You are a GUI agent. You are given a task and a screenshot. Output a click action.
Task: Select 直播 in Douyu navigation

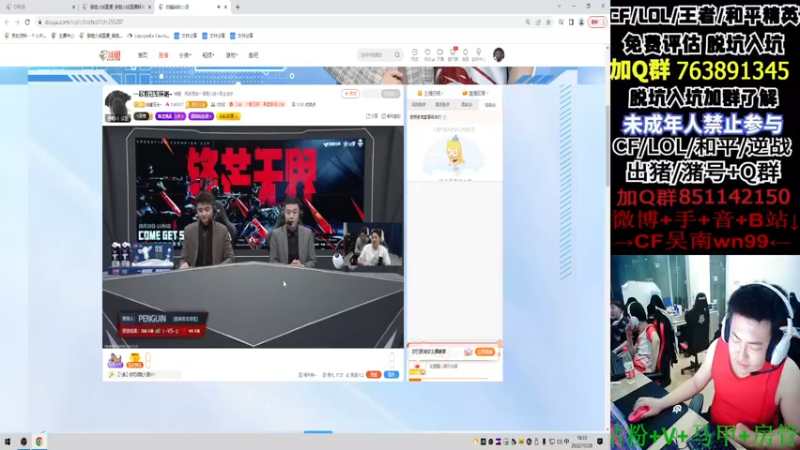click(x=163, y=55)
